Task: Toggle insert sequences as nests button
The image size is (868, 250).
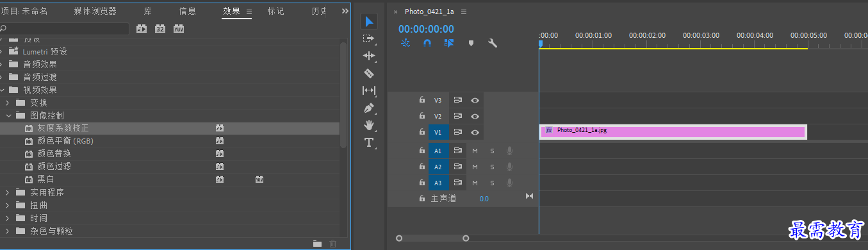Action: click(405, 43)
